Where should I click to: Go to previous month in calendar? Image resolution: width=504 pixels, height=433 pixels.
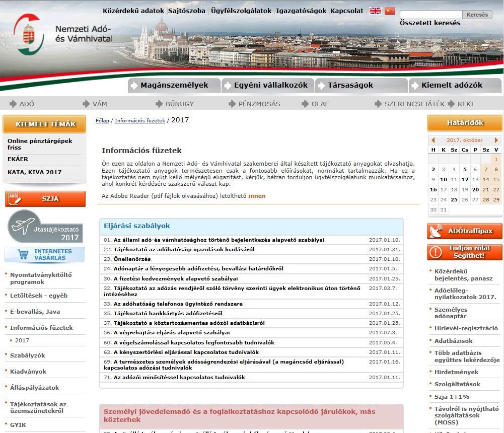point(433,140)
